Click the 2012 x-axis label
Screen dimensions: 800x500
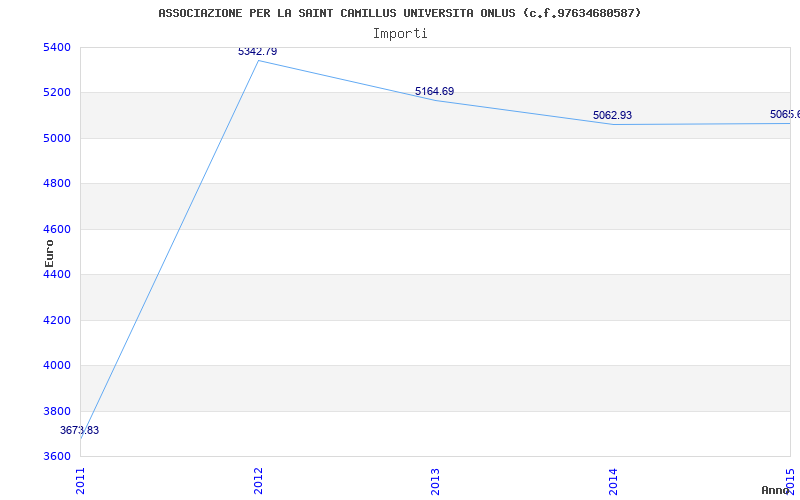click(258, 481)
